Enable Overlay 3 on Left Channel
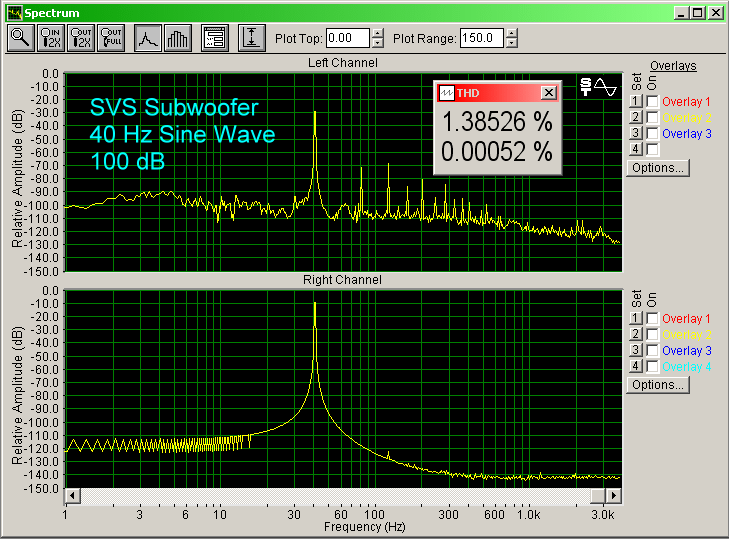This screenshot has width=729, height=539. pyautogui.click(x=652, y=134)
